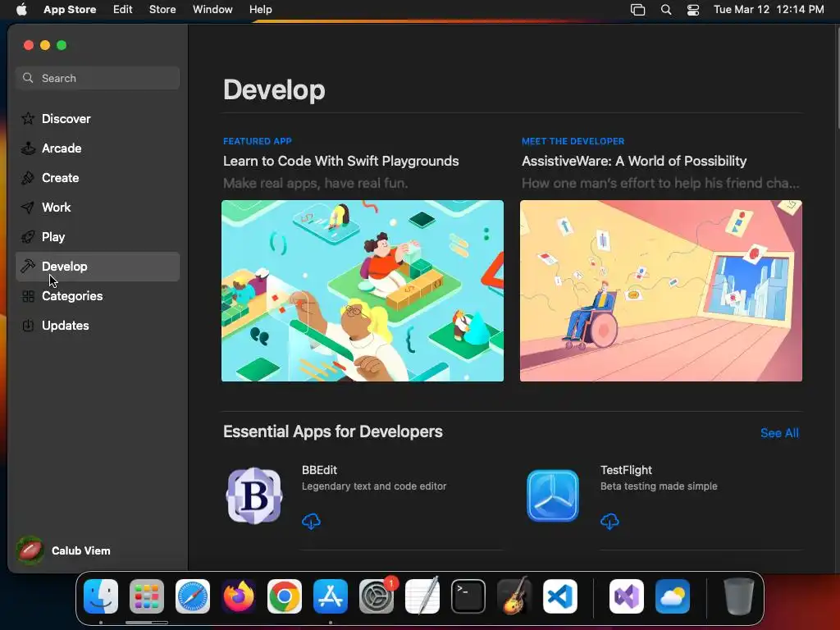Open Learn to Code With Swift Playgrounds title
The image size is (840, 630).
click(x=340, y=161)
